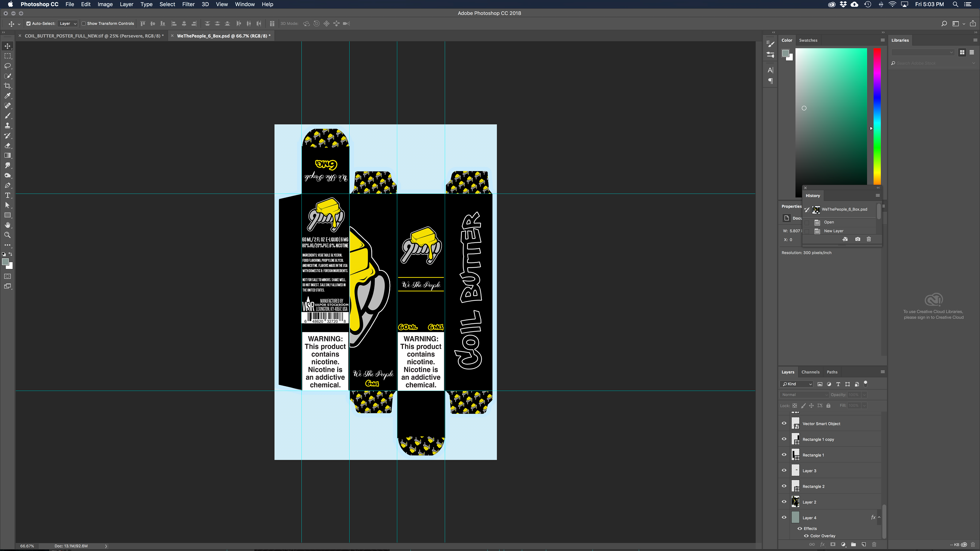Hide the Rectangle 1 layer
This screenshot has height=551, width=980.
(784, 455)
